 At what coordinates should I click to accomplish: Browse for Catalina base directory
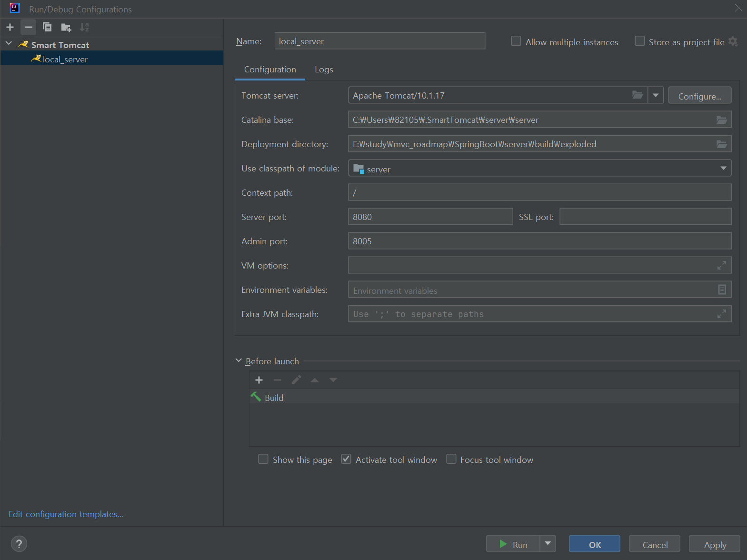[722, 120]
